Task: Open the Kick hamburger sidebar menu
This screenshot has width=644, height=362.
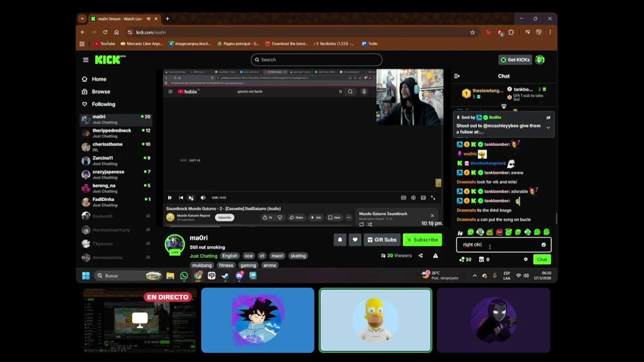Action: click(86, 60)
